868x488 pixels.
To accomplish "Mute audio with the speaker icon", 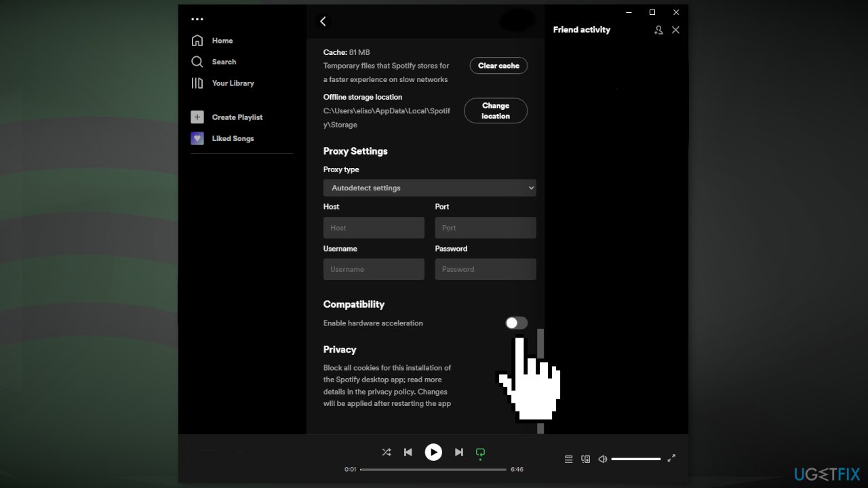I will (602, 459).
